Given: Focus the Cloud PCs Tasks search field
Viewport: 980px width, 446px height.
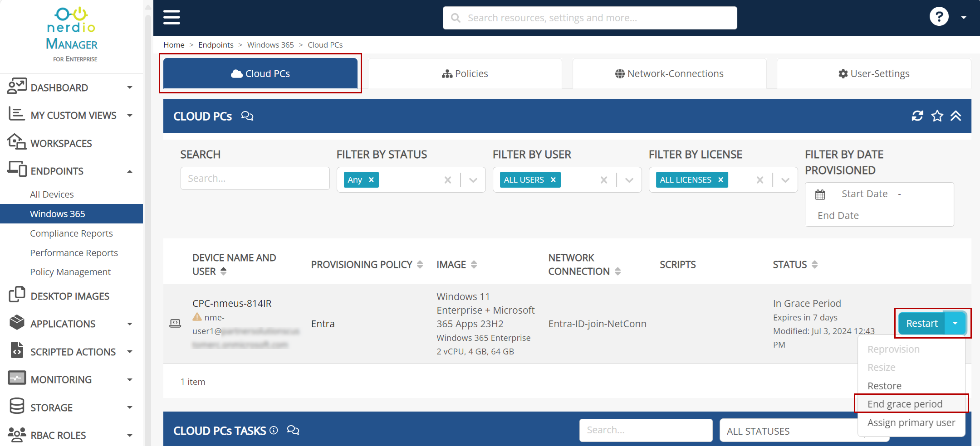Looking at the screenshot, I should click(x=646, y=430).
